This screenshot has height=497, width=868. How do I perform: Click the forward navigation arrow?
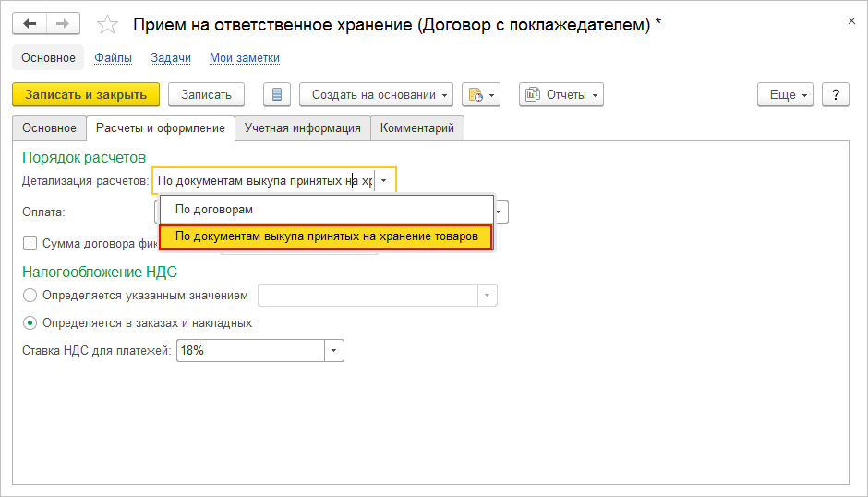pyautogui.click(x=63, y=24)
